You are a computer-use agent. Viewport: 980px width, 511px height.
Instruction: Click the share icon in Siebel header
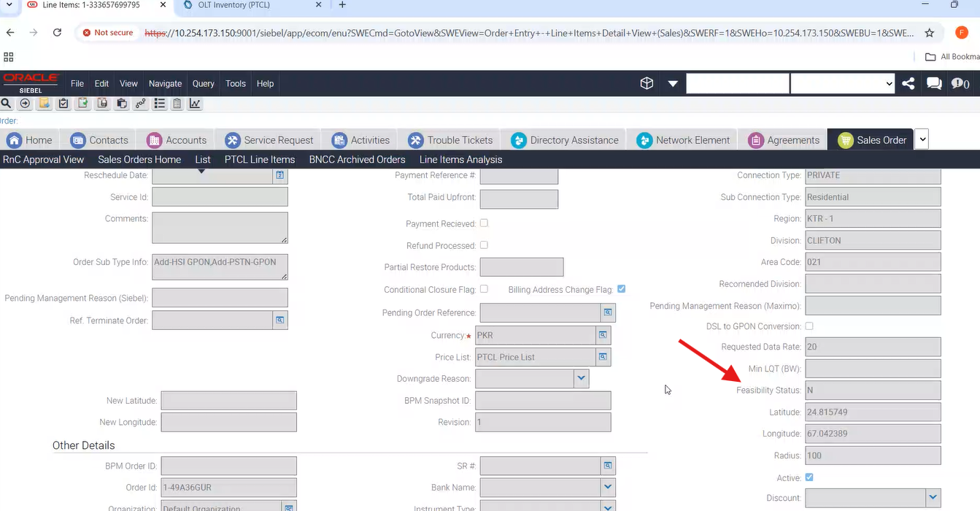tap(908, 83)
